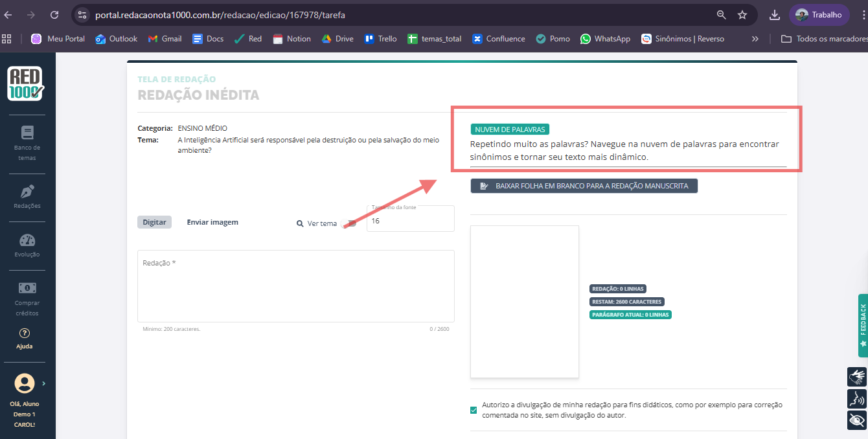This screenshot has width=868, height=439.
Task: Click browser forward arrow
Action: tap(31, 14)
